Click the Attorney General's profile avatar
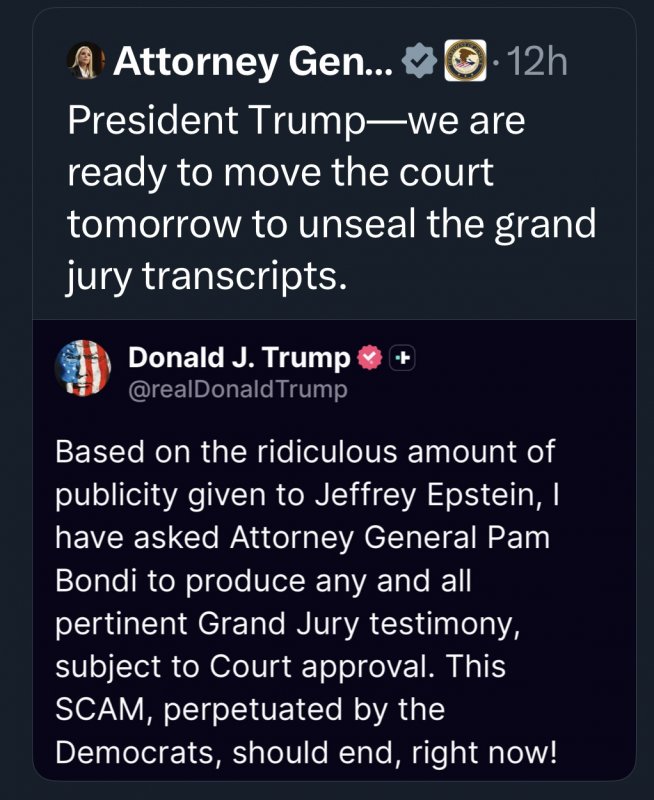 (x=85, y=63)
